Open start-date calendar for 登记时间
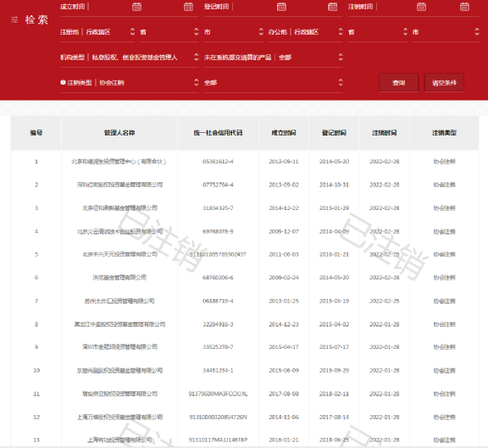The width and height of the screenshot is (488, 448). [x=281, y=7]
